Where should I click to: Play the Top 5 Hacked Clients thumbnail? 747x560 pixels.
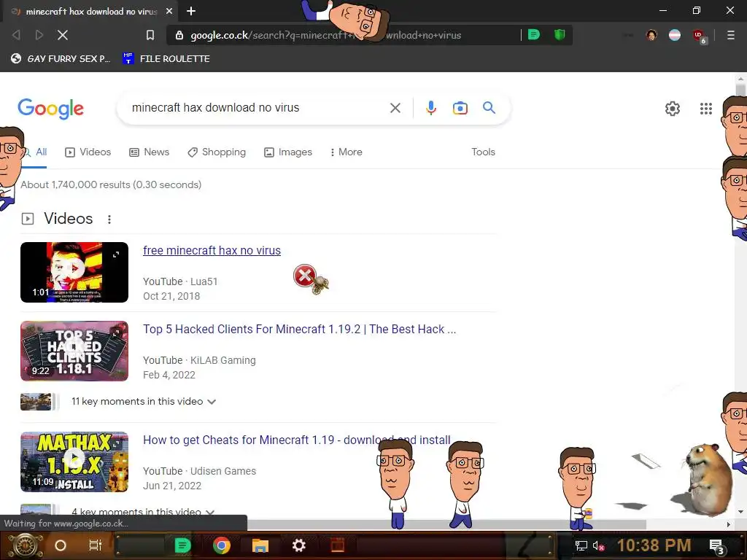[74, 351]
